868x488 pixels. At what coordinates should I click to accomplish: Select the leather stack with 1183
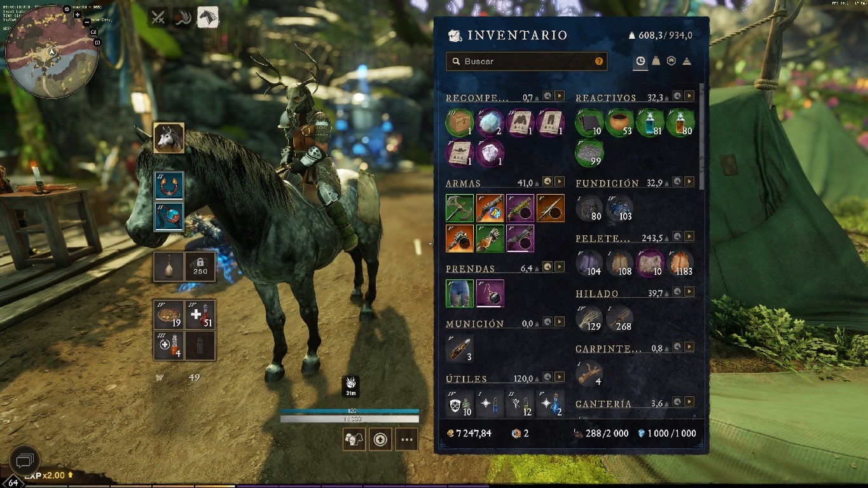pos(680,263)
